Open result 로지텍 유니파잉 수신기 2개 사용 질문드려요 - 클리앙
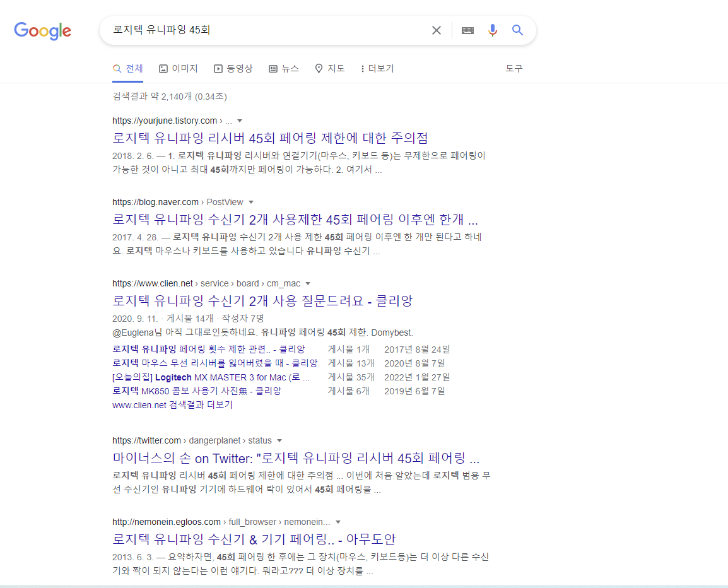The width and height of the screenshot is (728, 588). 262,300
